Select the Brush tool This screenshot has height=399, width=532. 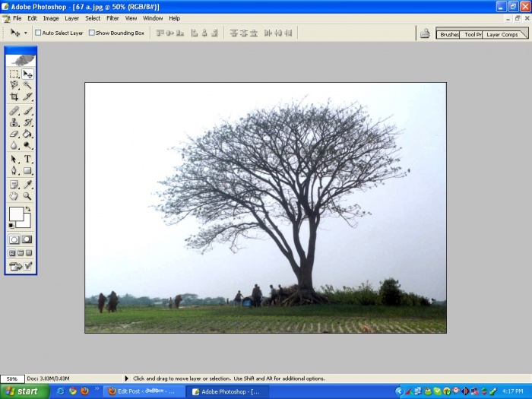click(x=27, y=111)
